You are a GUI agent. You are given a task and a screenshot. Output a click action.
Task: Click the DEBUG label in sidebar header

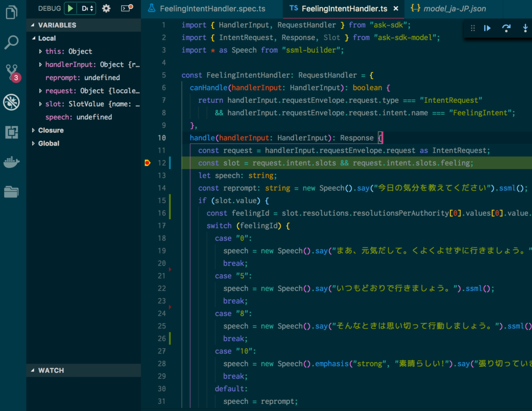pyautogui.click(x=49, y=8)
